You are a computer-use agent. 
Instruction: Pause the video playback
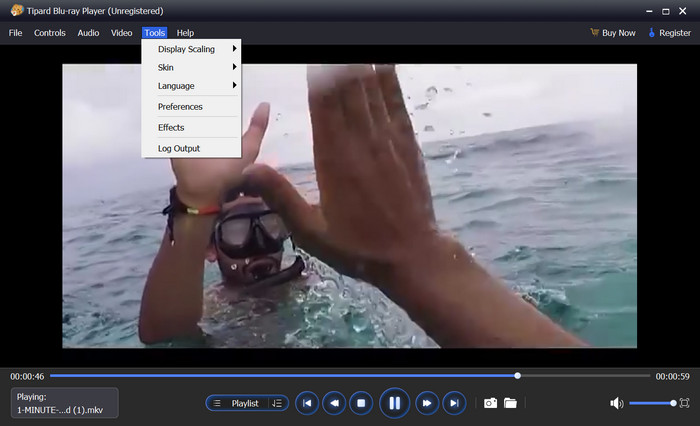[x=394, y=403]
